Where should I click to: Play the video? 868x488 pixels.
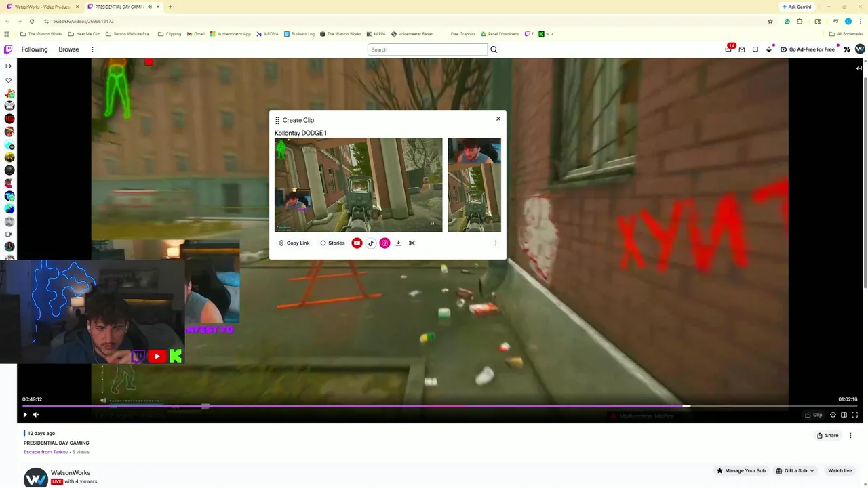25,415
